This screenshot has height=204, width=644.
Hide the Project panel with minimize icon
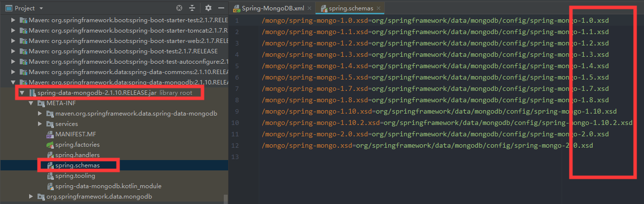[x=220, y=8]
